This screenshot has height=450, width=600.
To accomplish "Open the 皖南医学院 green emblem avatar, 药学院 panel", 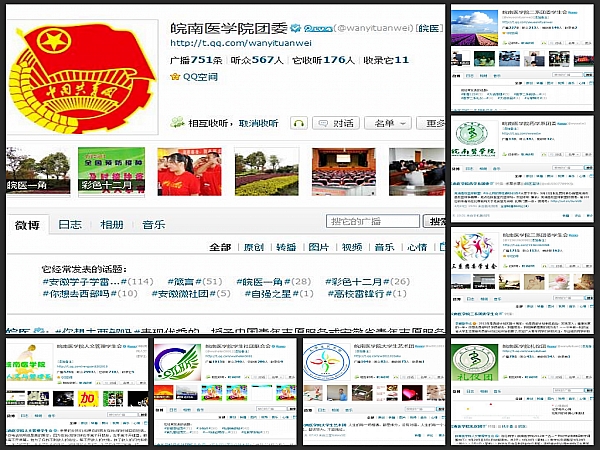I will tap(474, 139).
